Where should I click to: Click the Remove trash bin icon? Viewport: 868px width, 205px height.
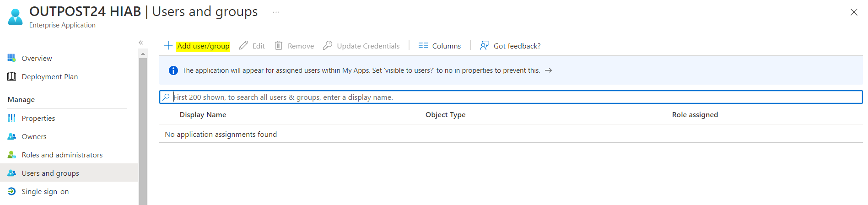[279, 46]
